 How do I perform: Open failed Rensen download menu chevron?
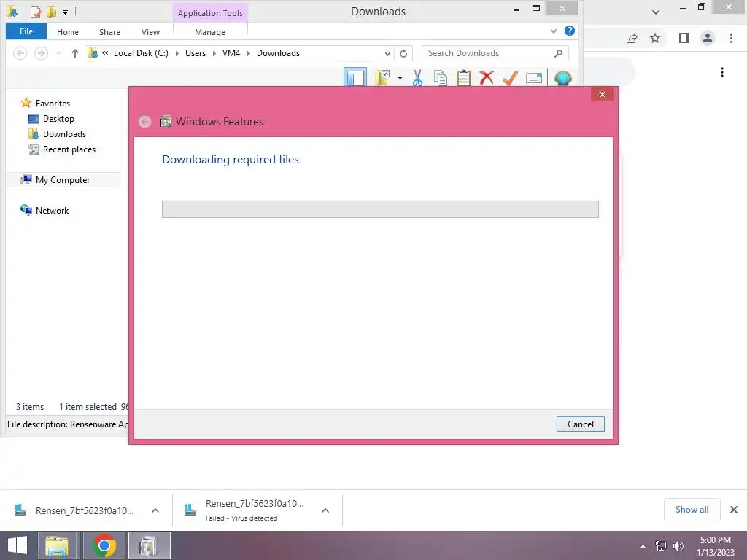[325, 510]
